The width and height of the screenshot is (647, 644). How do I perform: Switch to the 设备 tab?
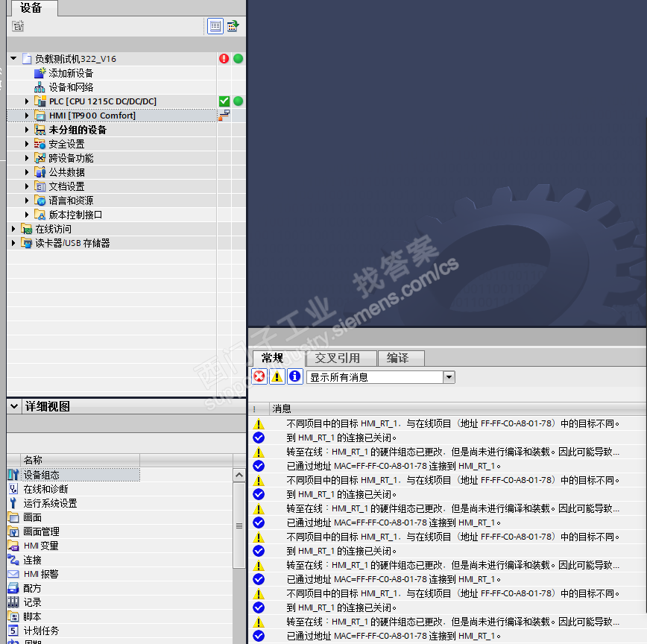click(31, 8)
